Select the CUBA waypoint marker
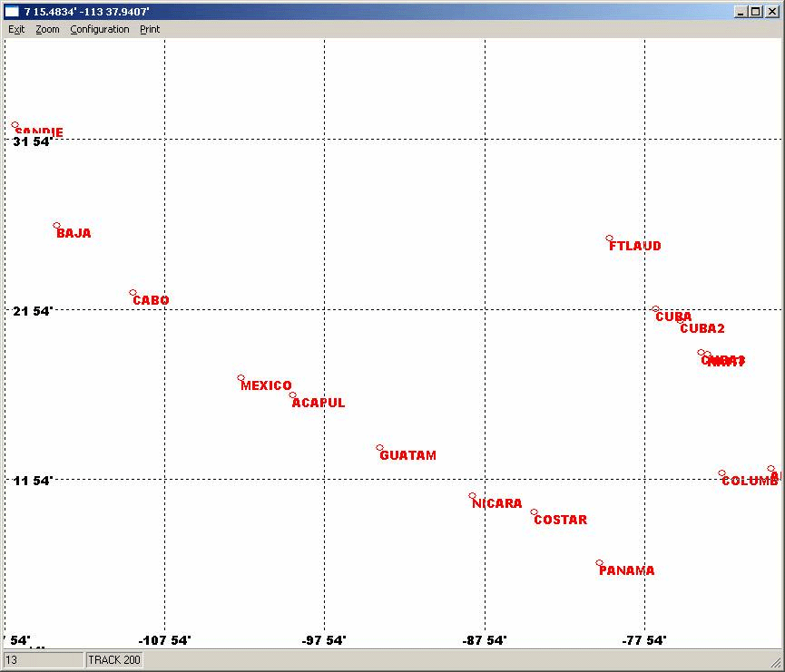Viewport: 785px width, 672px height. (x=655, y=309)
